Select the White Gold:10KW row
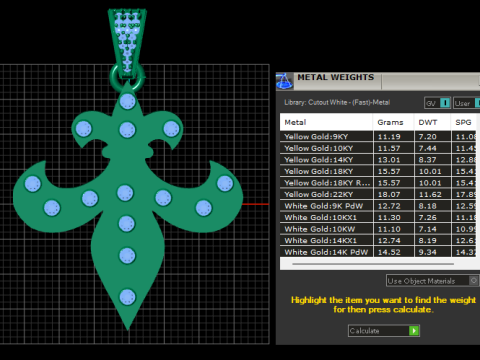 [378, 229]
